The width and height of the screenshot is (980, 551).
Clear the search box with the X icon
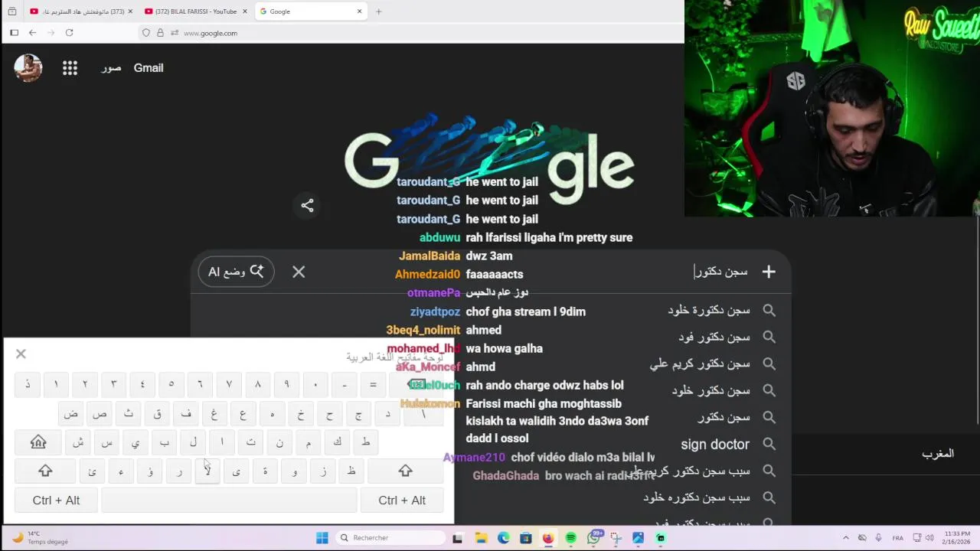coord(299,272)
